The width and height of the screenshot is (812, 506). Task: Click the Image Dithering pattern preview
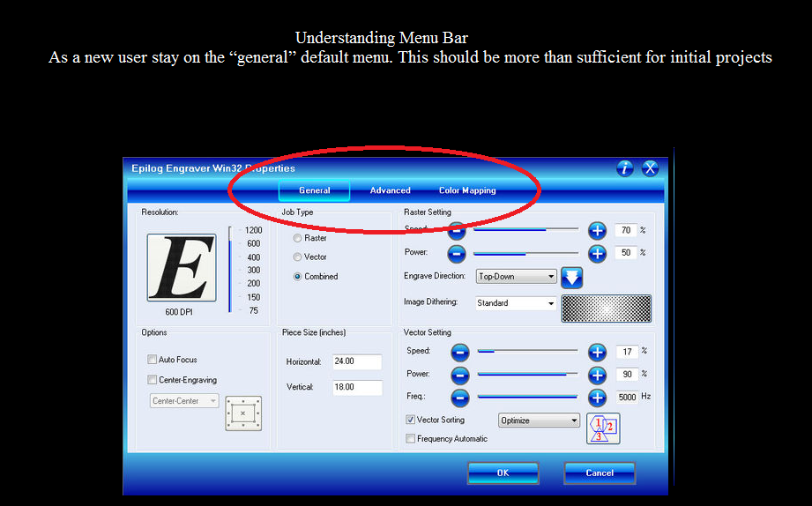pos(607,309)
